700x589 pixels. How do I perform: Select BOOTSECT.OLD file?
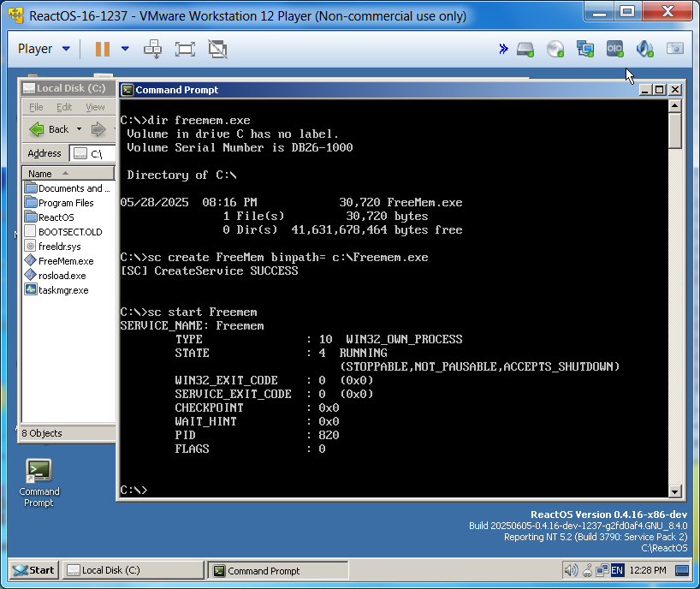(64, 232)
